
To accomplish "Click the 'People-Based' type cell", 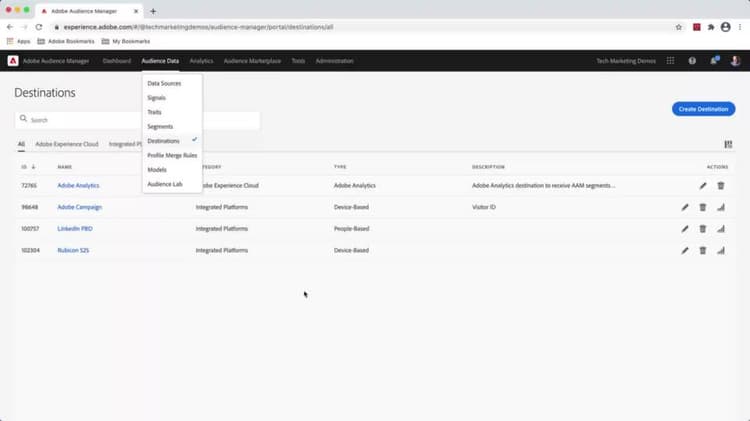I will click(x=351, y=229).
